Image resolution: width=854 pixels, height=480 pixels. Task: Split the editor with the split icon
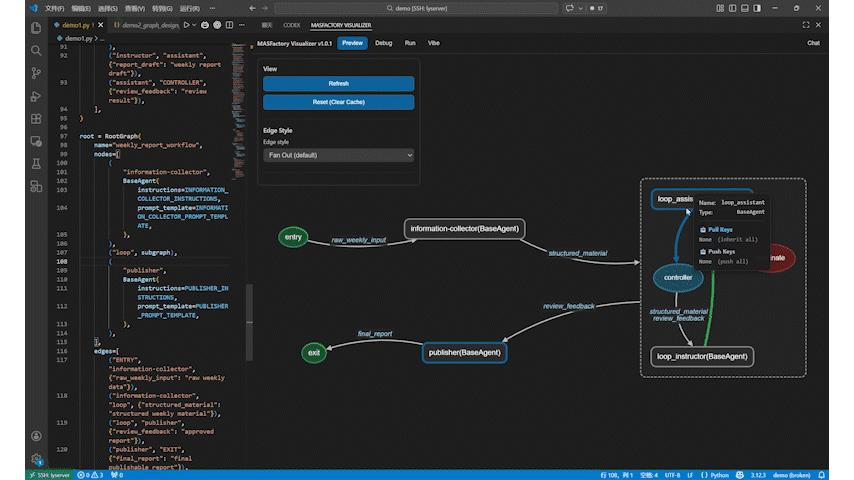(229, 25)
